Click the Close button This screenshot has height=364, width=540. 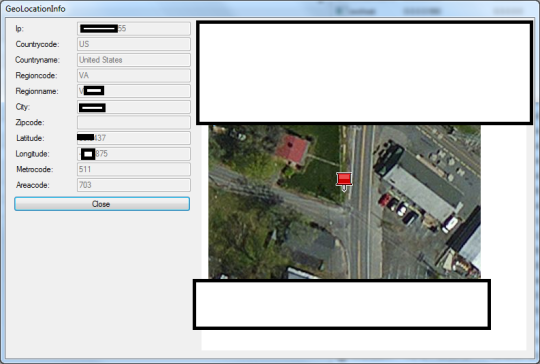[x=102, y=204]
